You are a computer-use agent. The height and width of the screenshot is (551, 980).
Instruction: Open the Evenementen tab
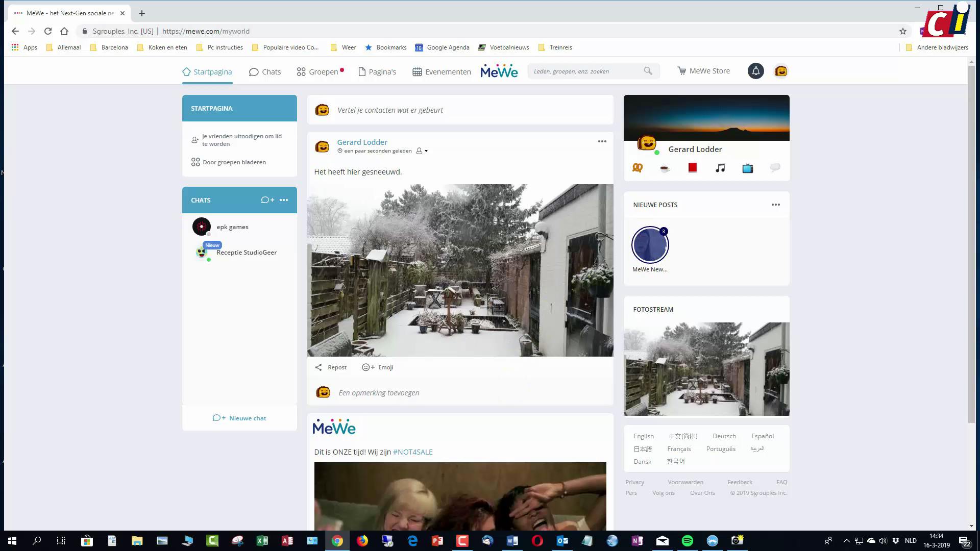442,72
